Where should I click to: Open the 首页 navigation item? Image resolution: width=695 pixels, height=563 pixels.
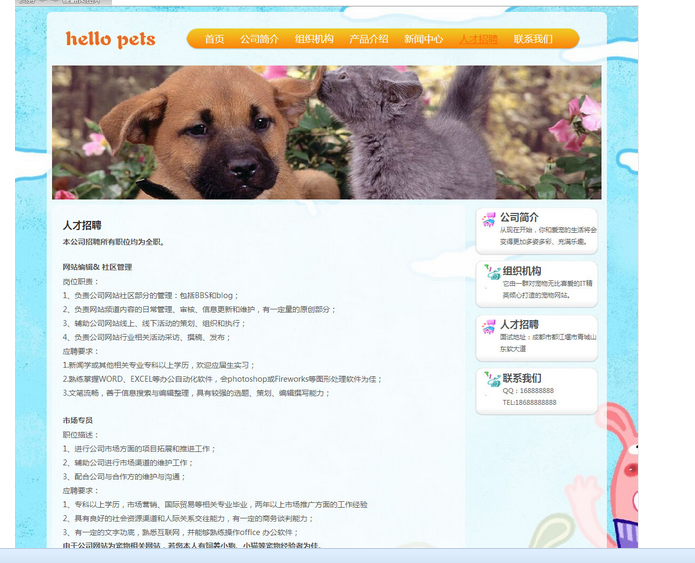pyautogui.click(x=214, y=40)
